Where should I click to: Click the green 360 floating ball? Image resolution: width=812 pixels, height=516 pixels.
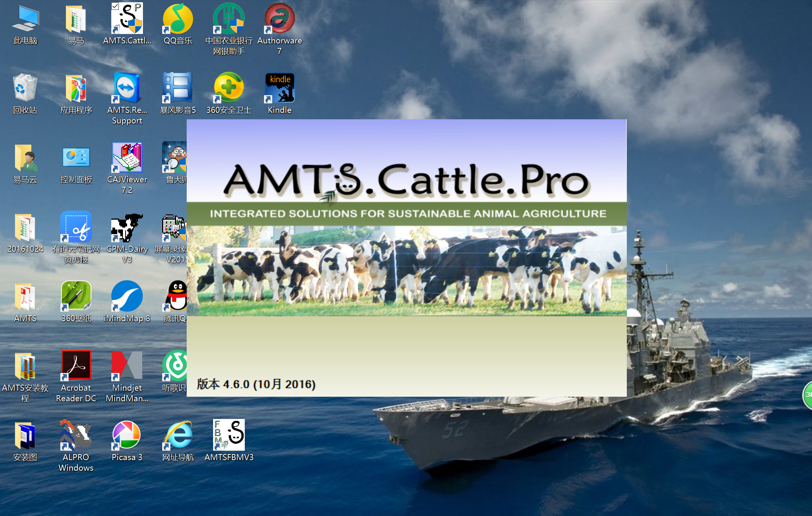tap(807, 395)
